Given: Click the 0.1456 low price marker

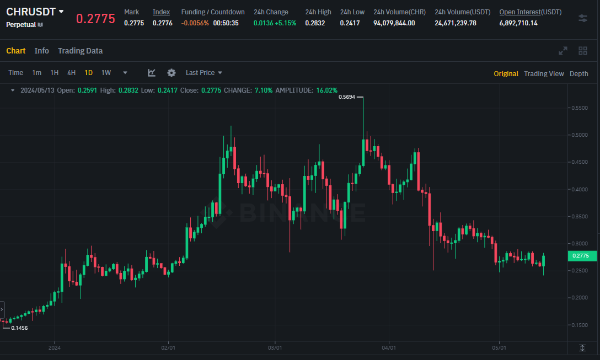Looking at the screenshot, I should [19, 328].
